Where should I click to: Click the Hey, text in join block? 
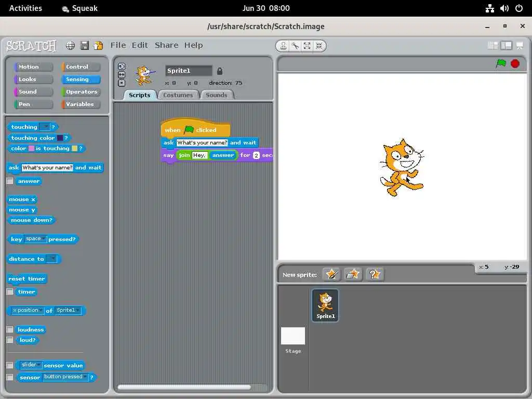point(199,155)
